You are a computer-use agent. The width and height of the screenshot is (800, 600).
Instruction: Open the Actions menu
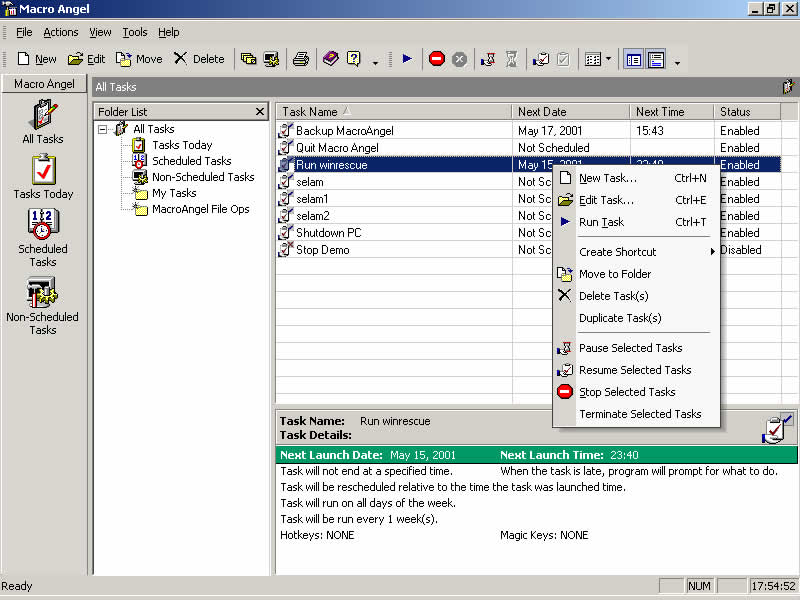click(x=61, y=32)
